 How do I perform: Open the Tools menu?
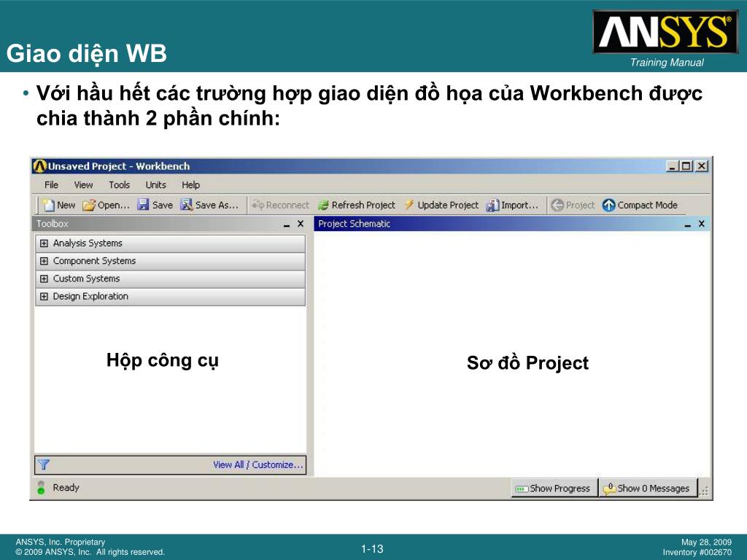coord(119,184)
